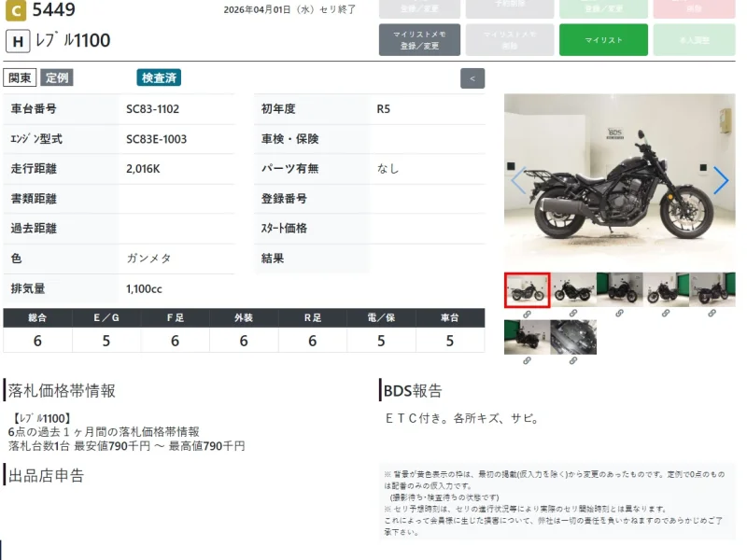Click the frame number SC83-1102
Screen dimensions: 747x560
pos(152,109)
